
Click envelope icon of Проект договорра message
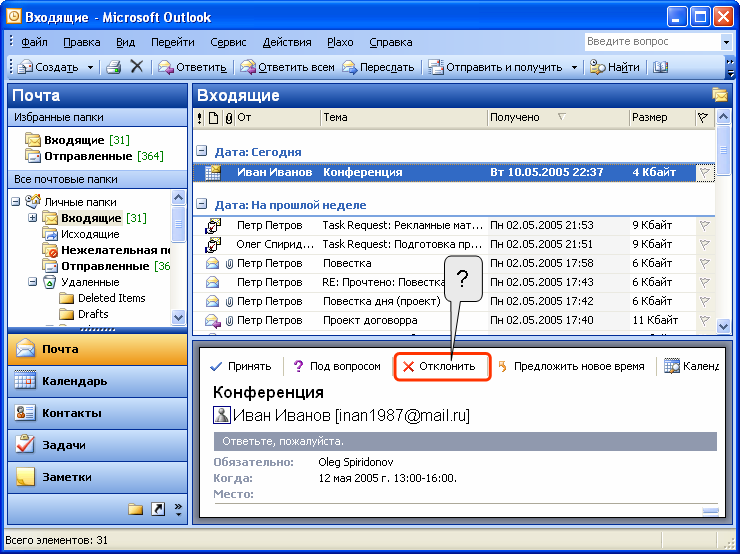(213, 321)
